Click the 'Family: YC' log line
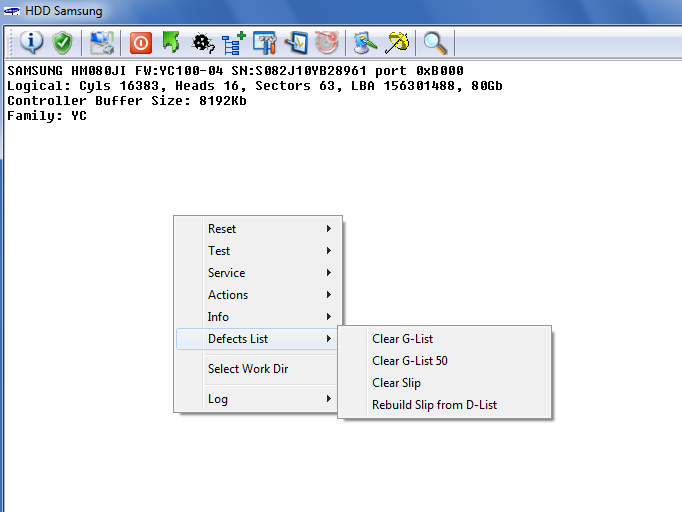The width and height of the screenshot is (682, 512). pyautogui.click(x=47, y=116)
